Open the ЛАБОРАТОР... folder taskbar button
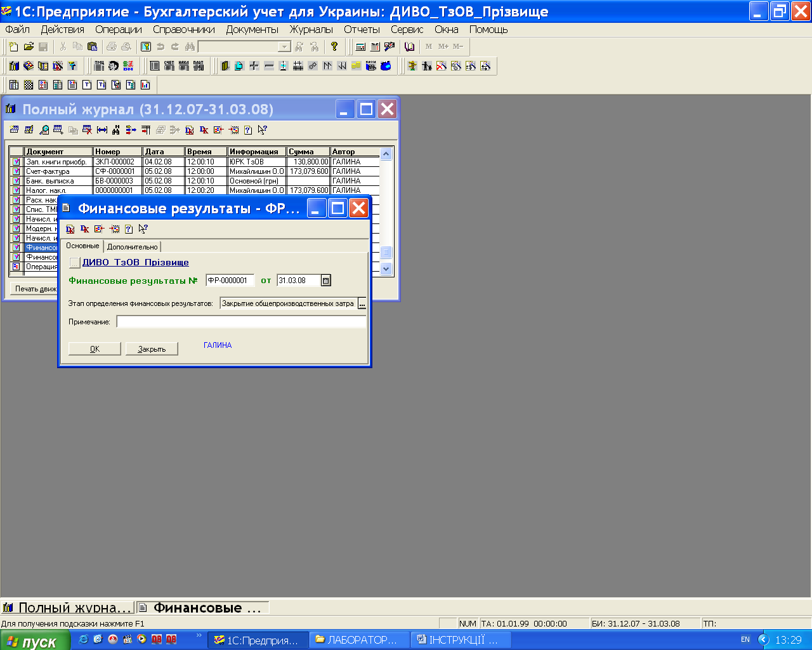Screen dimensions: 812x650 point(360,640)
